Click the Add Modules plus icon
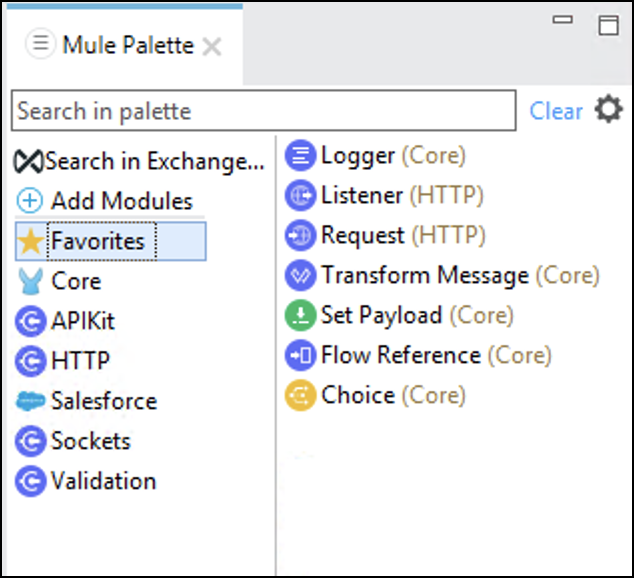 click(x=30, y=200)
